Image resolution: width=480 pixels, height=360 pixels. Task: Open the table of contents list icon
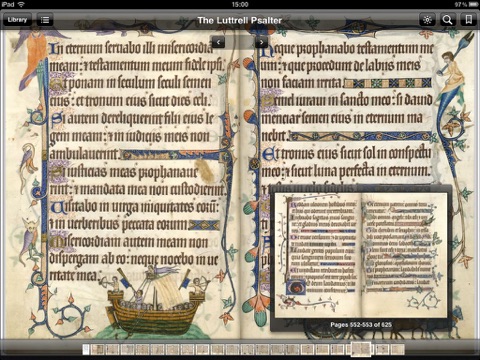(x=45, y=20)
